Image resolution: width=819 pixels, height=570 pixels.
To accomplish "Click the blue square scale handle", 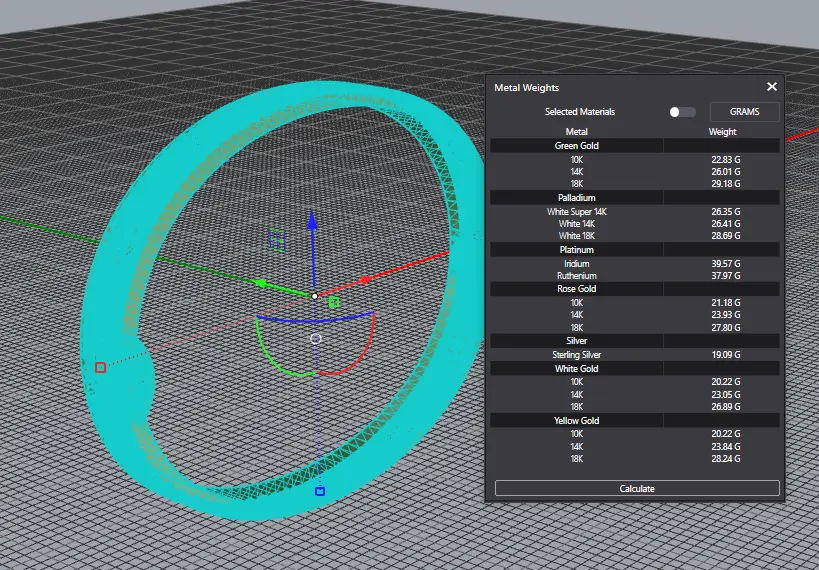I will 320,491.
